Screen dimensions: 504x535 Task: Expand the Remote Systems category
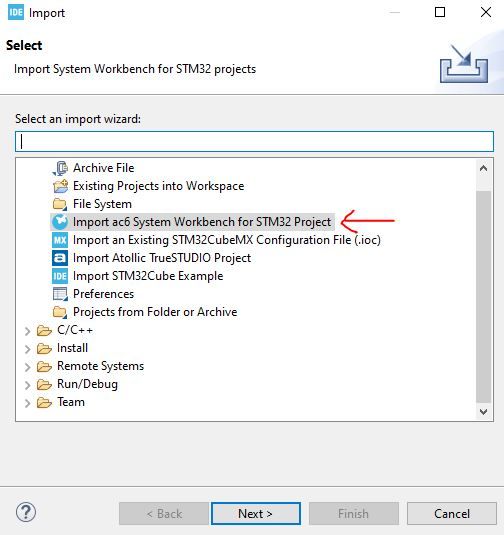[x=28, y=367]
